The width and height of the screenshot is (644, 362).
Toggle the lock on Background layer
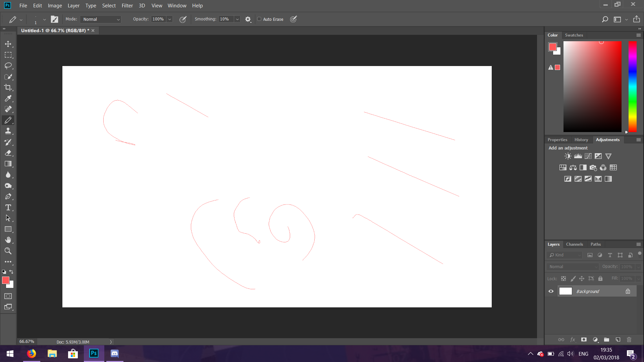(x=628, y=291)
